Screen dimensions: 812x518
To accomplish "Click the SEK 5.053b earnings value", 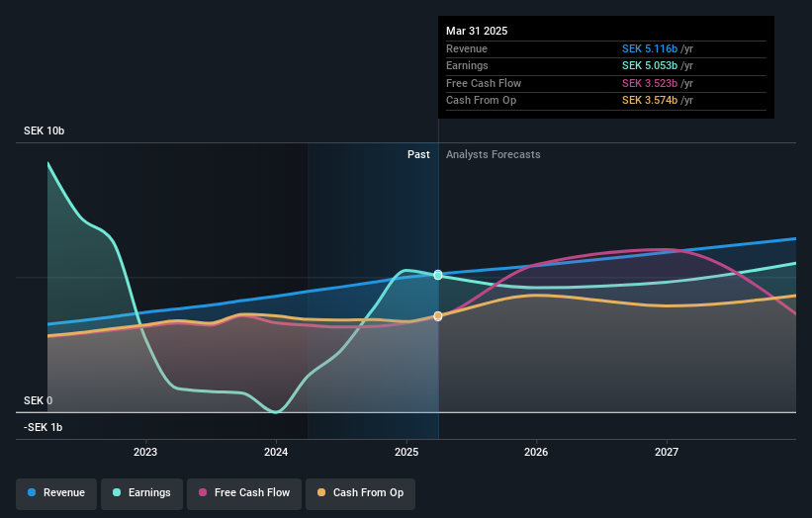I will (x=650, y=65).
